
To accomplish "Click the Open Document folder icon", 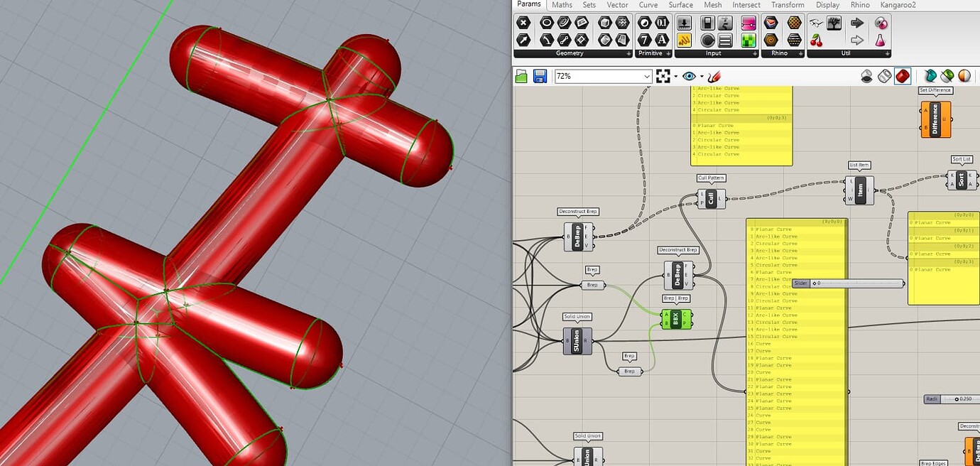I will point(521,76).
